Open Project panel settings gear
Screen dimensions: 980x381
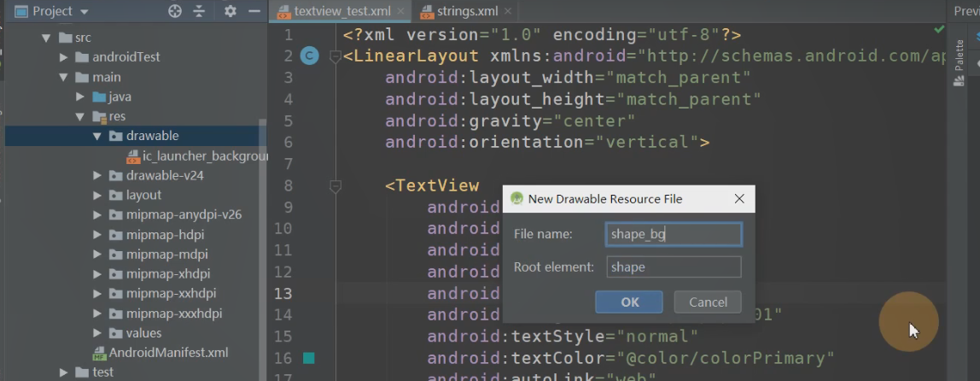click(x=230, y=11)
